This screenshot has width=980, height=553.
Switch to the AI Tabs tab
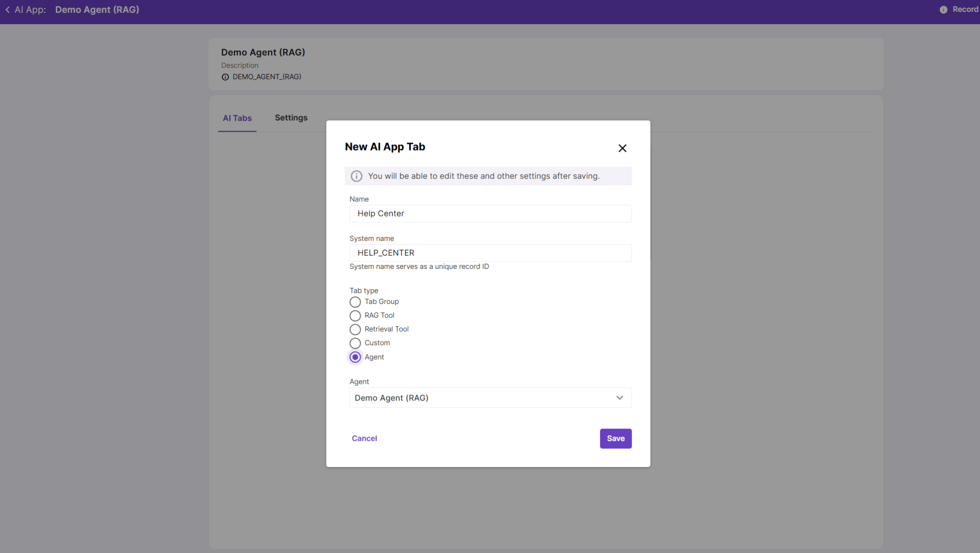(237, 118)
